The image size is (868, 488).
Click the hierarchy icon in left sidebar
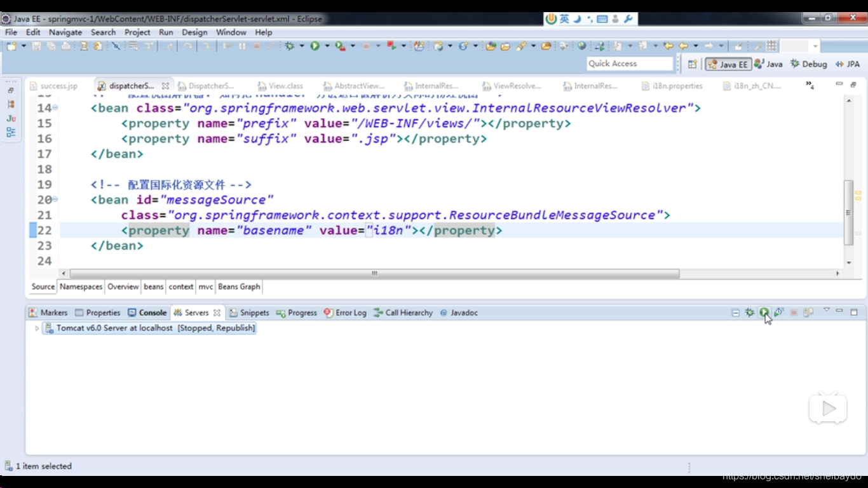pyautogui.click(x=11, y=132)
